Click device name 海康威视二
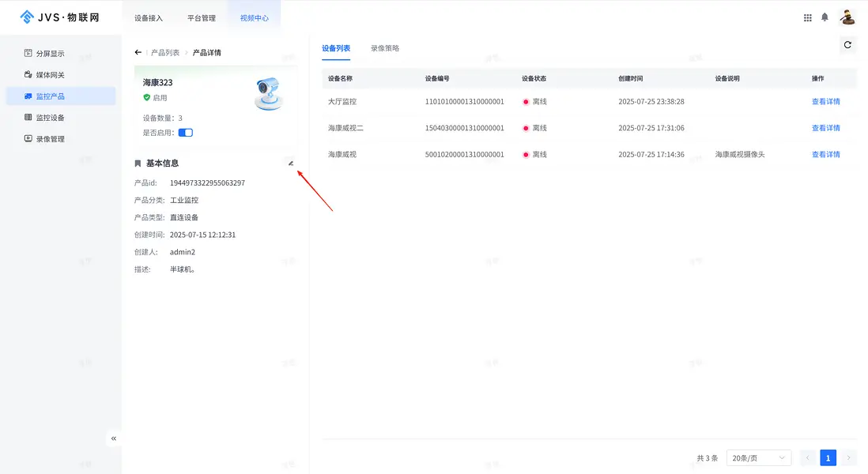 [x=345, y=128]
